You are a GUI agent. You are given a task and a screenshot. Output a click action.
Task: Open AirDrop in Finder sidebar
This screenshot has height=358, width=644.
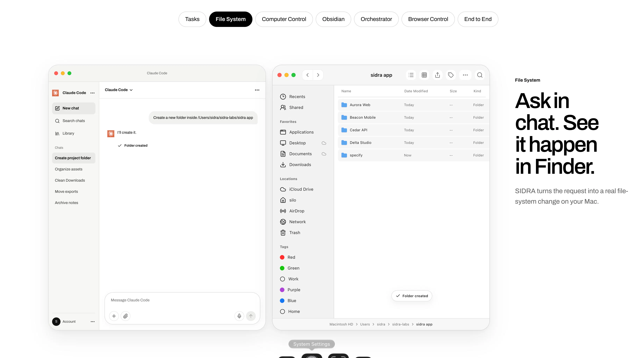296,211
